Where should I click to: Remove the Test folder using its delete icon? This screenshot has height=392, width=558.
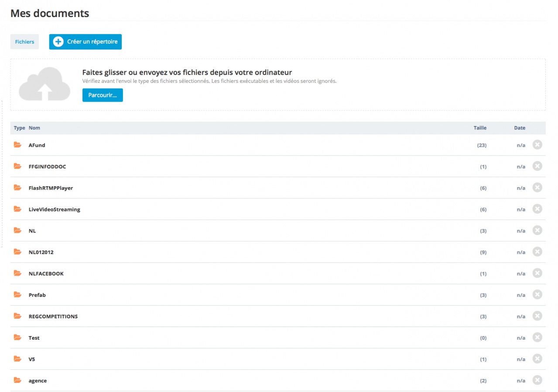point(537,337)
